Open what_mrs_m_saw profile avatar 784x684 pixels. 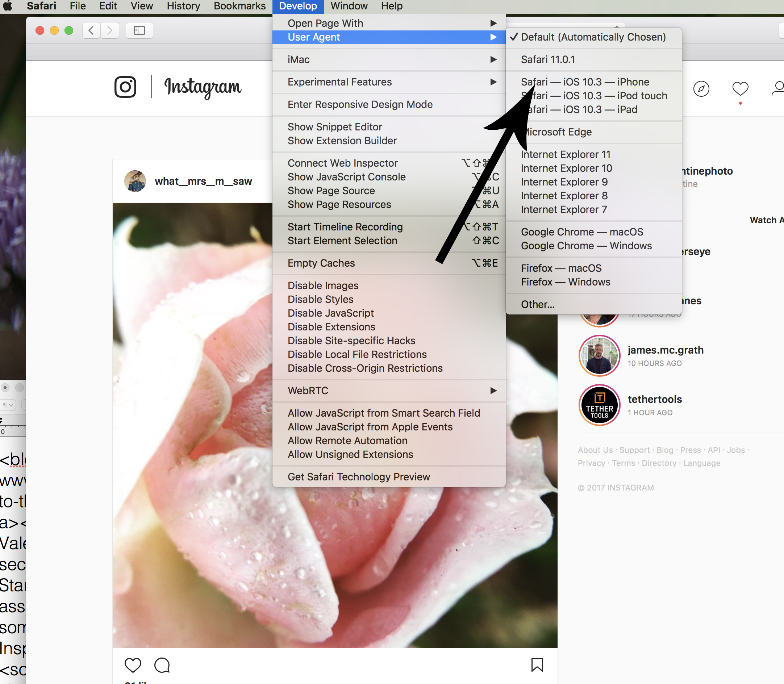(135, 181)
